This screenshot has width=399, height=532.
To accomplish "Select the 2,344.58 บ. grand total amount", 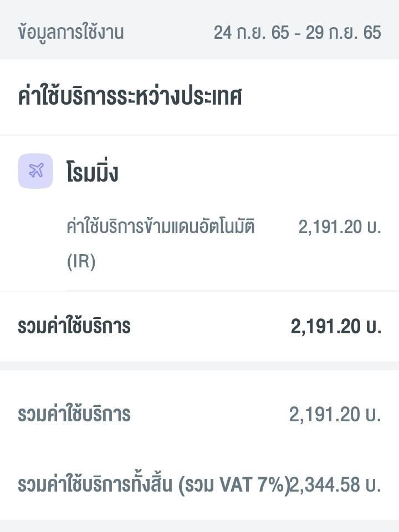I will pyautogui.click(x=335, y=484).
